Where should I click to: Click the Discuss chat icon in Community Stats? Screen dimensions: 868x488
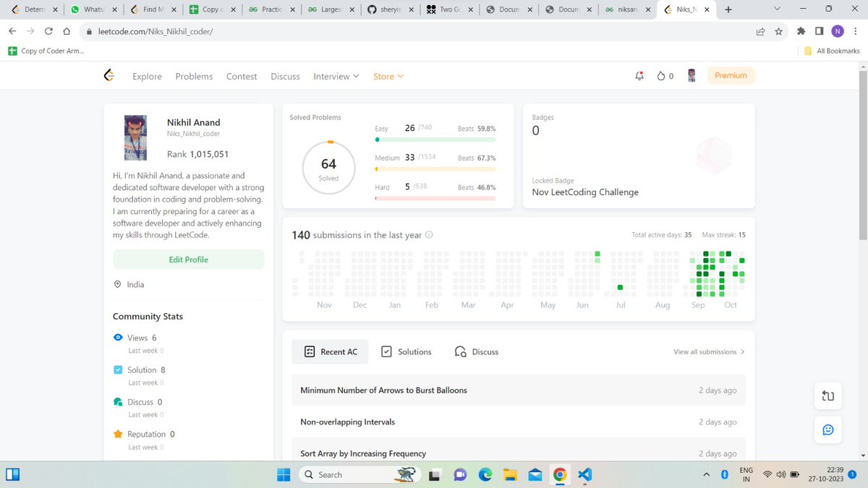pos(118,402)
